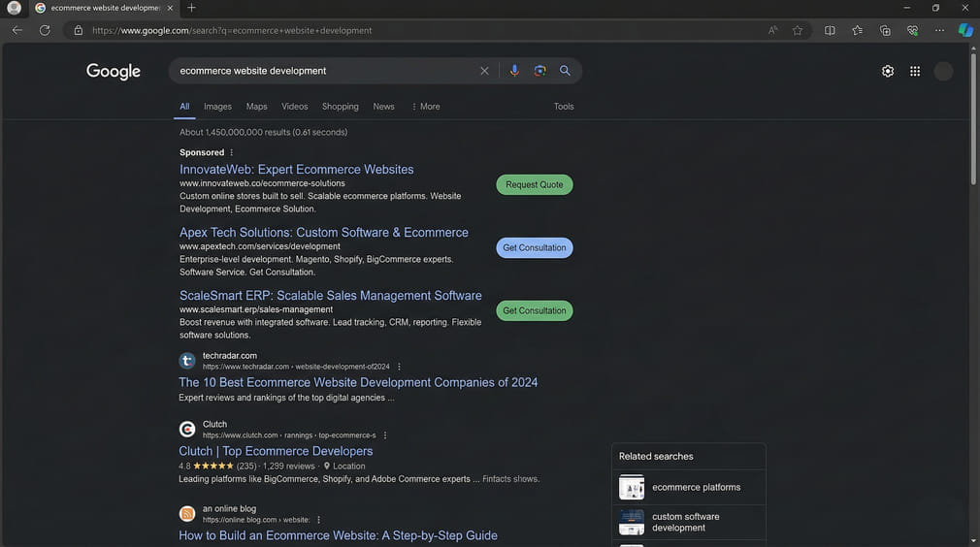Open Apex Tech Solutions ad link

[324, 233]
